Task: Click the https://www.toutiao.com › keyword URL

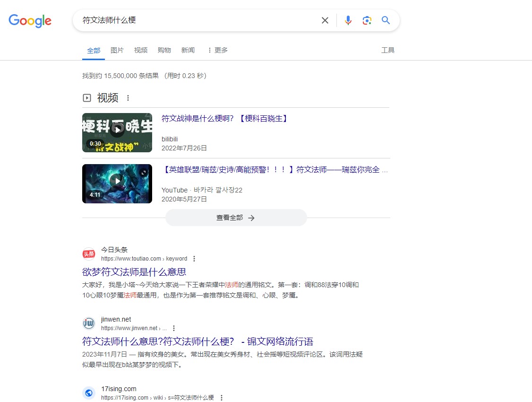Action: tap(144, 259)
